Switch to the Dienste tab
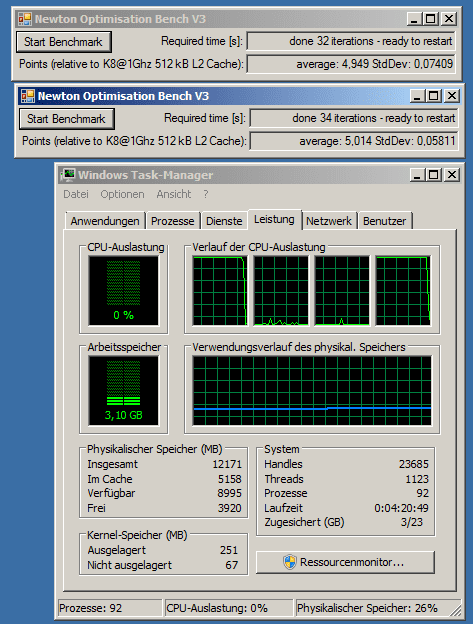Image resolution: width=473 pixels, height=624 pixels. click(x=224, y=221)
